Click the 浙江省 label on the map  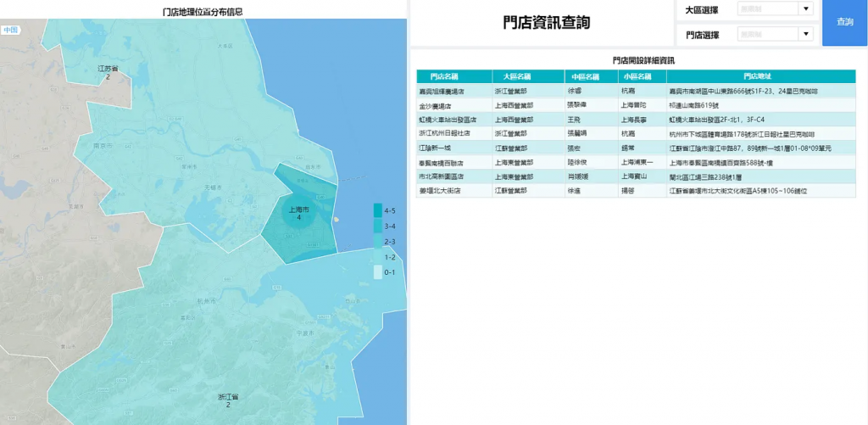[227, 397]
